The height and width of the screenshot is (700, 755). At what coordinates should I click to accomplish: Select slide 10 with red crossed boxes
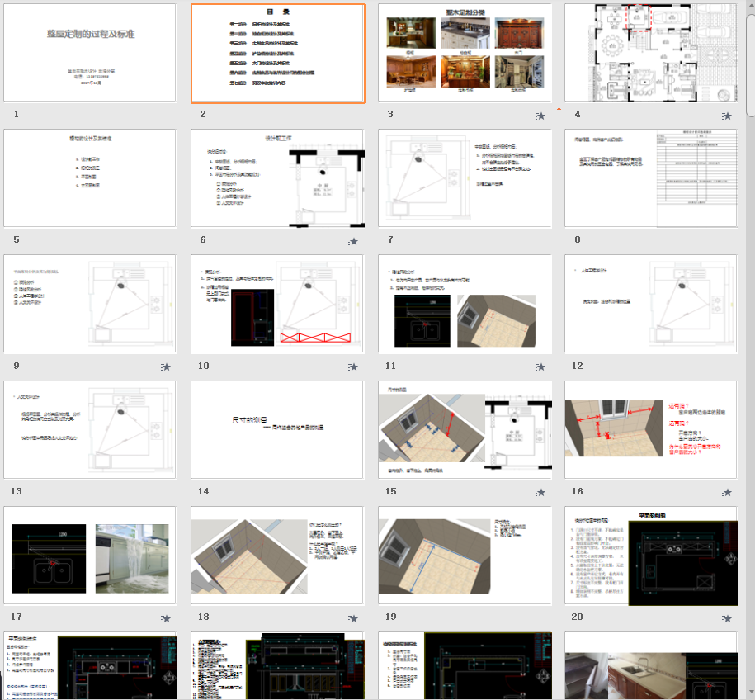[x=278, y=304]
